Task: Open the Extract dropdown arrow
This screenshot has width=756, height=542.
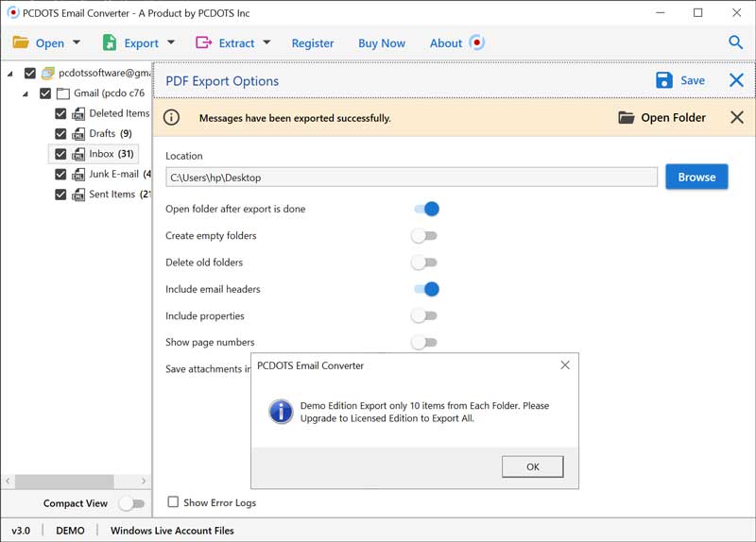Action: (266, 42)
